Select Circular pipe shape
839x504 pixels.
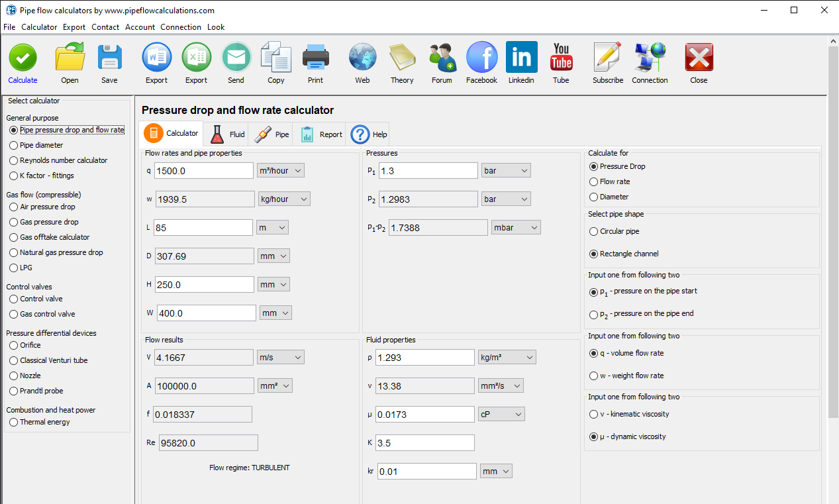[593, 231]
